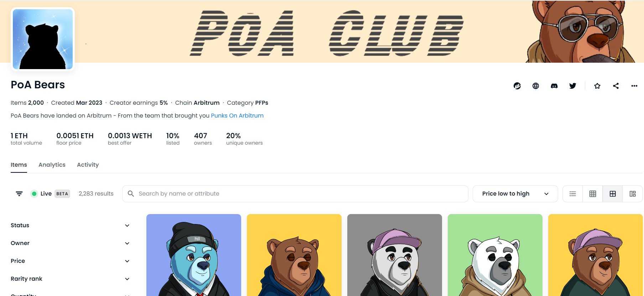This screenshot has width=644, height=296.
Task: Expand the Rarity rank filter
Action: (70, 279)
